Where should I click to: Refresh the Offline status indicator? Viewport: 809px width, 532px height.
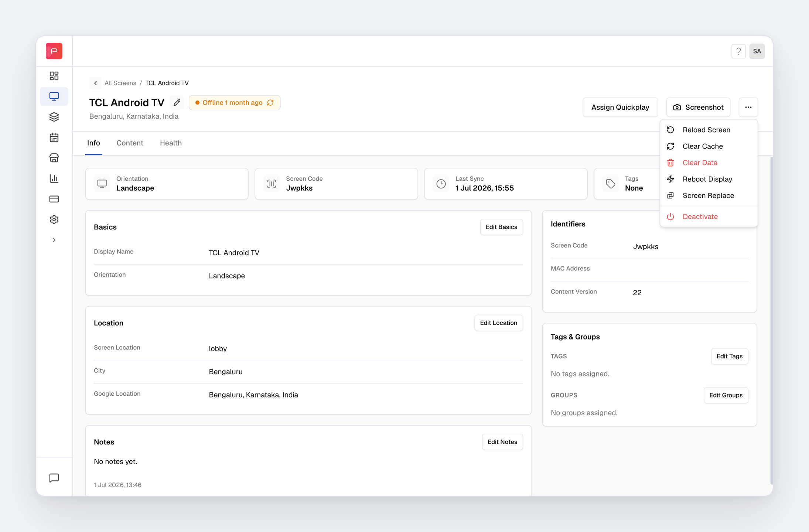tap(270, 103)
